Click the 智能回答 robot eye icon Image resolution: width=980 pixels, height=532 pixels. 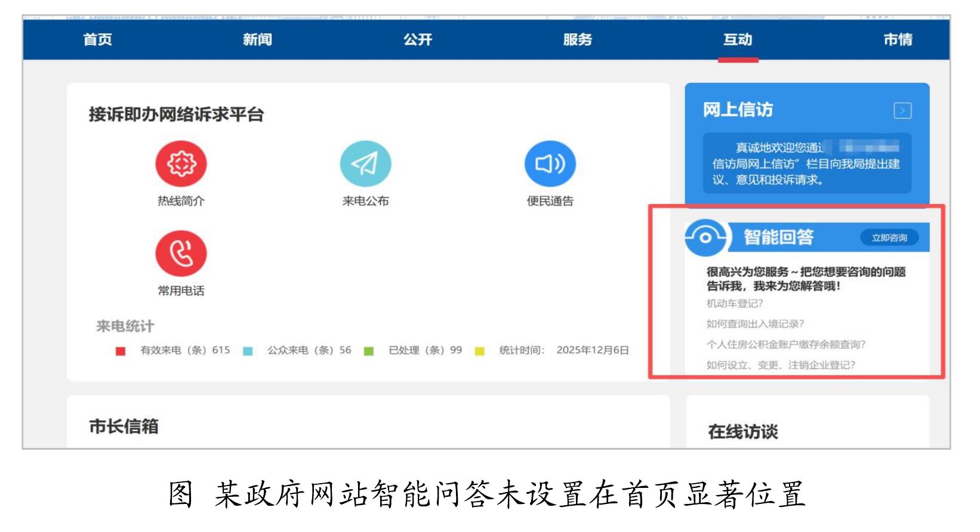pos(705,237)
